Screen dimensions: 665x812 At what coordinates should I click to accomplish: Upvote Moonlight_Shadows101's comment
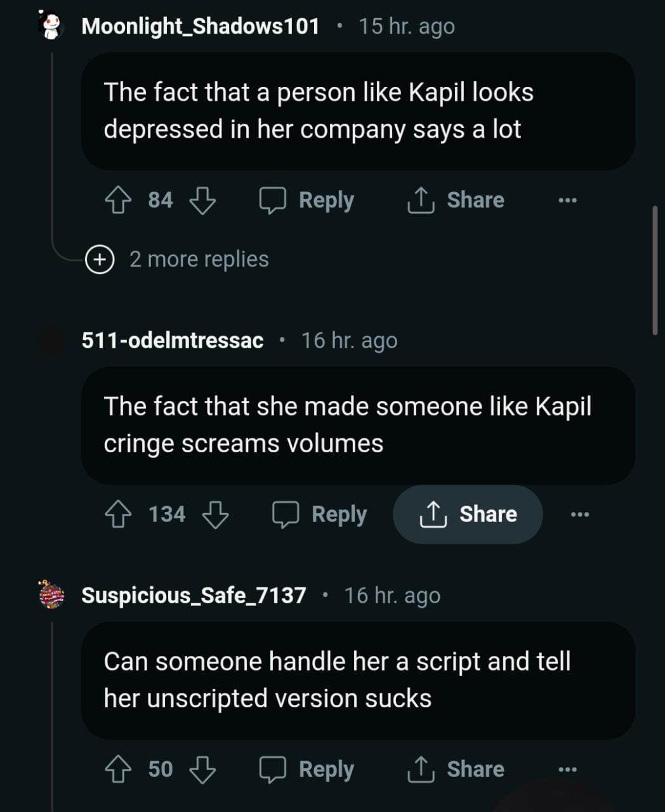pyautogui.click(x=118, y=200)
